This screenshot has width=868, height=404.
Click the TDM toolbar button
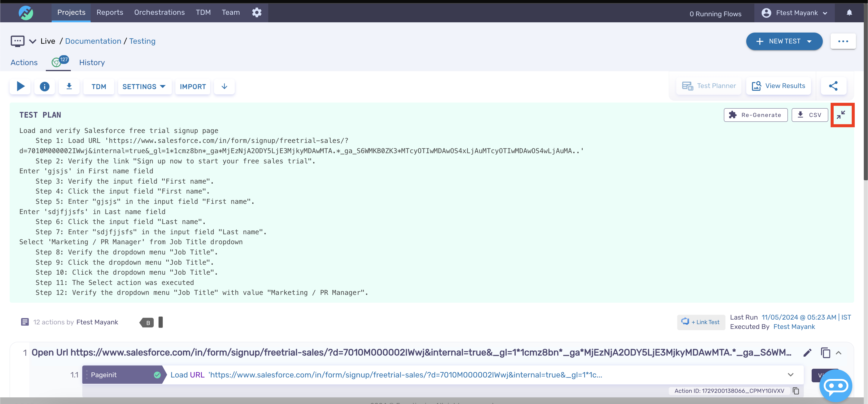pos(99,87)
